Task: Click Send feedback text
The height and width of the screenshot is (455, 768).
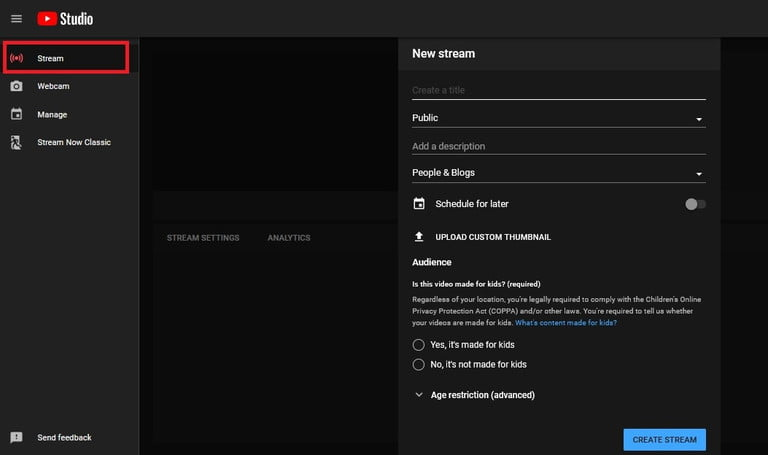Action: (x=64, y=437)
